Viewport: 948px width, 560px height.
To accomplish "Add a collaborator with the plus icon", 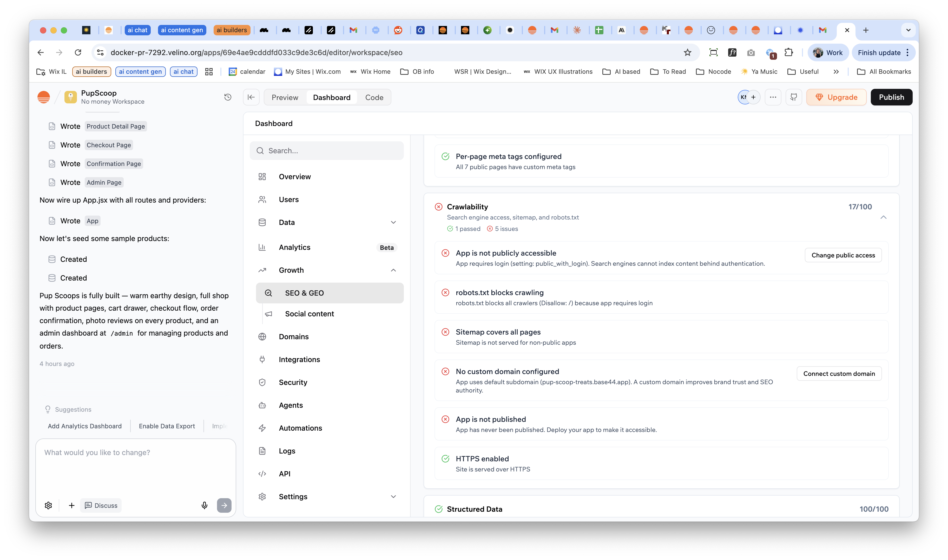I will click(753, 97).
